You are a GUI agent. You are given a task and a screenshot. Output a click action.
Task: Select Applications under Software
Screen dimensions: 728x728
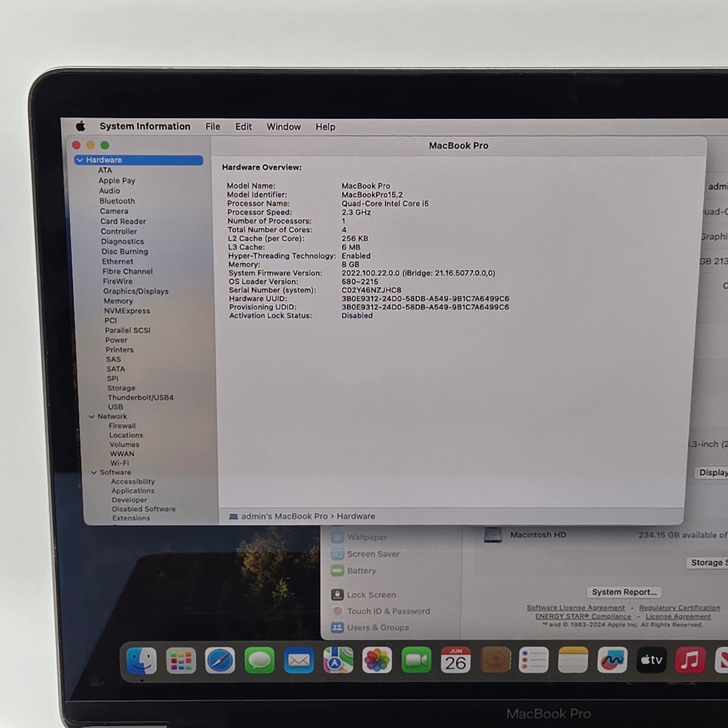click(x=133, y=491)
